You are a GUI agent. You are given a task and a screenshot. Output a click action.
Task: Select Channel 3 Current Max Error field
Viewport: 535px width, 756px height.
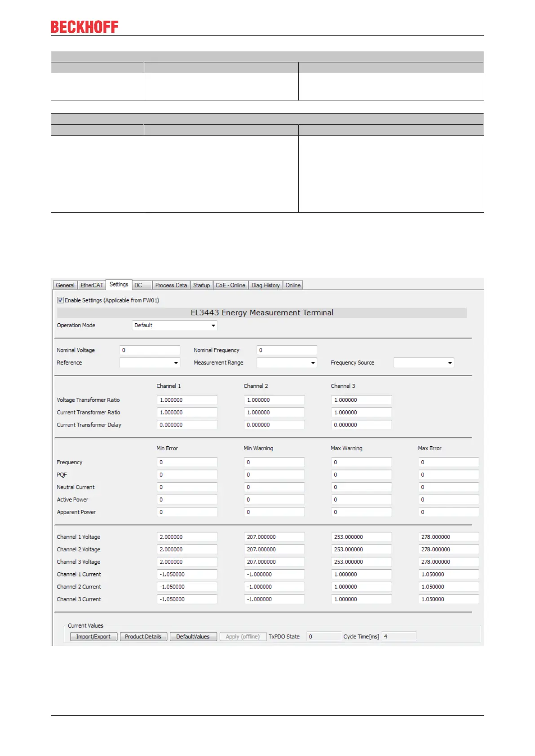pos(449,599)
